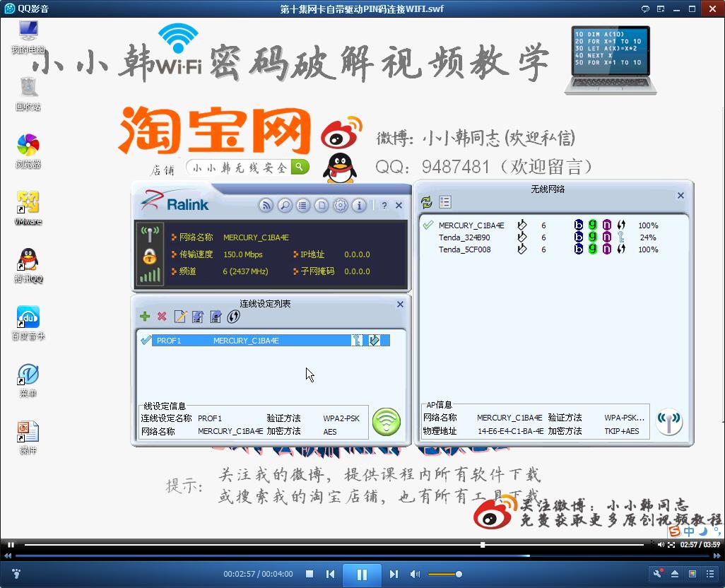Delete the profile with the red X icon

tap(162, 316)
